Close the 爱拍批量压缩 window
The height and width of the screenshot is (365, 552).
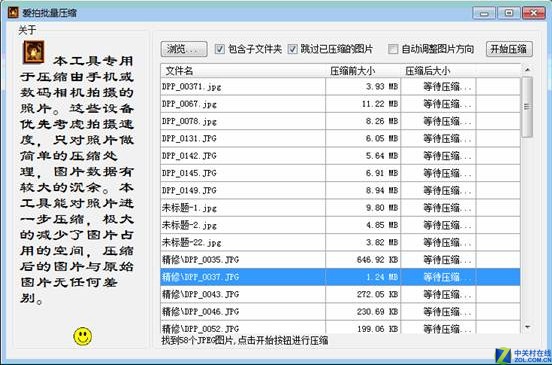(x=534, y=13)
